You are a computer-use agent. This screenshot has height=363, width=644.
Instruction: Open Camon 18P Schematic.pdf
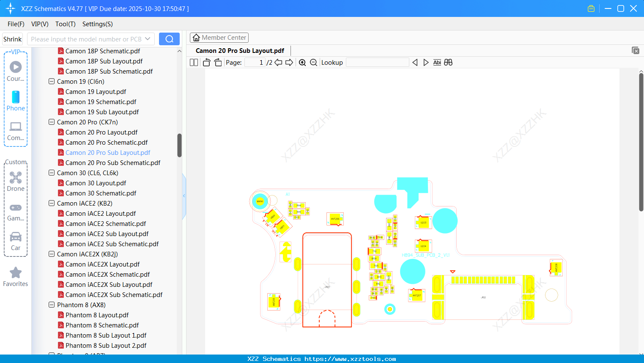(x=103, y=51)
